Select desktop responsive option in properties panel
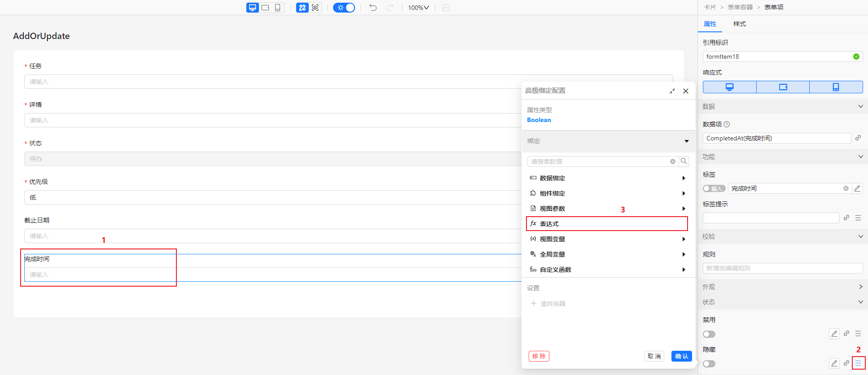Image resolution: width=868 pixels, height=375 pixels. click(730, 87)
